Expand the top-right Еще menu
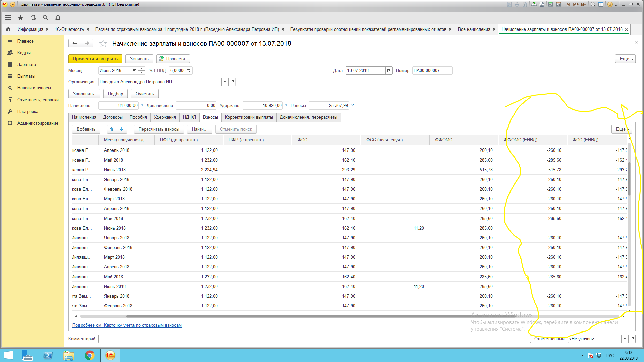 [625, 59]
